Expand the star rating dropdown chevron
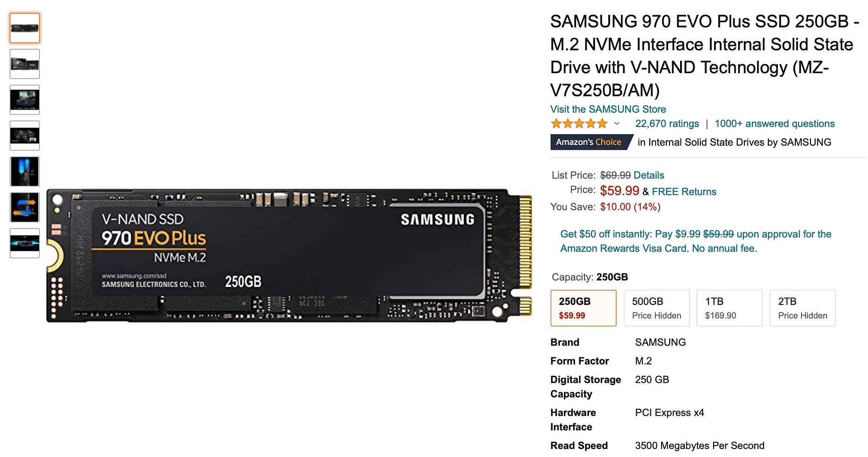The image size is (868, 457). 616,124
